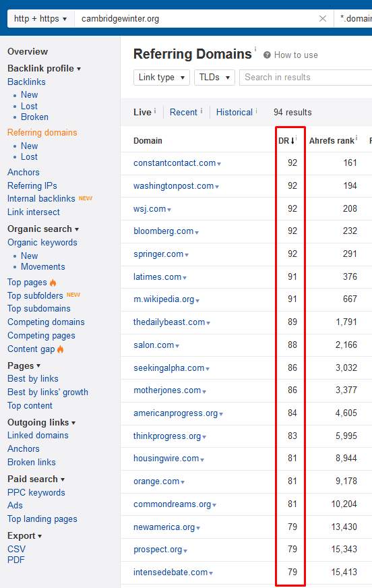372x588 pixels.
Task: Click the info icon beside Ahrefs rank
Action: (x=356, y=138)
